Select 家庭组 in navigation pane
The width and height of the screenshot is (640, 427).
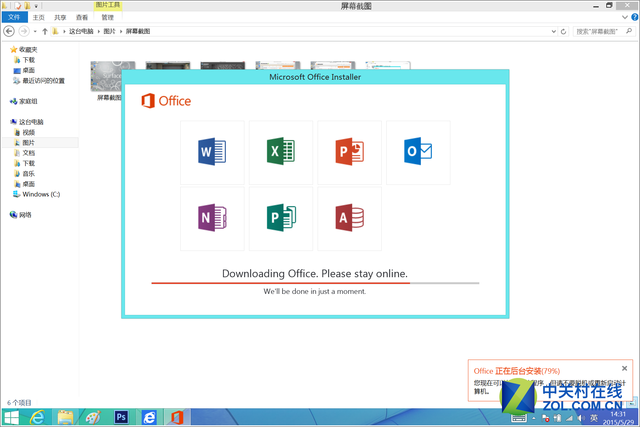[x=28, y=101]
